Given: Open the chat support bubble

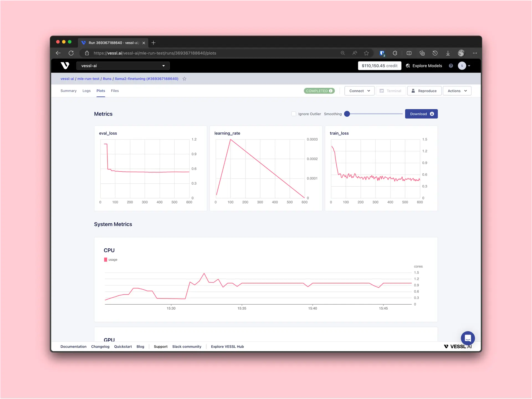Looking at the screenshot, I should [x=468, y=338].
